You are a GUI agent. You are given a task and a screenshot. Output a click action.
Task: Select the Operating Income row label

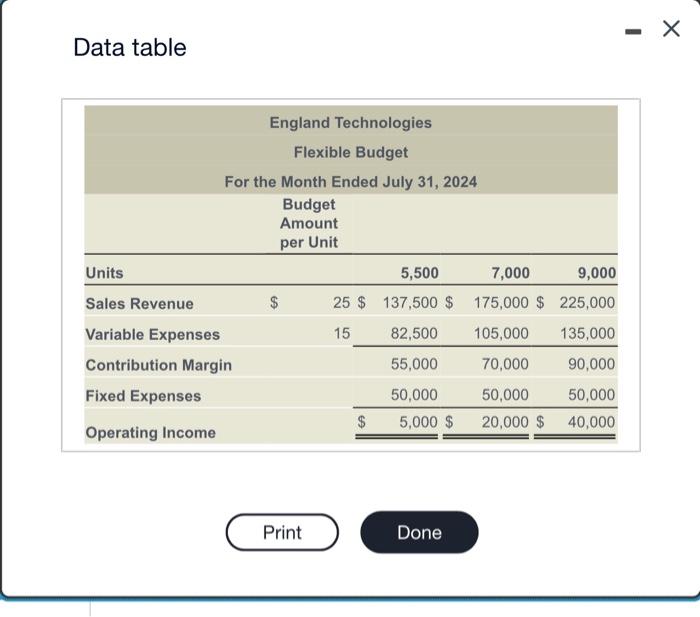(x=150, y=432)
